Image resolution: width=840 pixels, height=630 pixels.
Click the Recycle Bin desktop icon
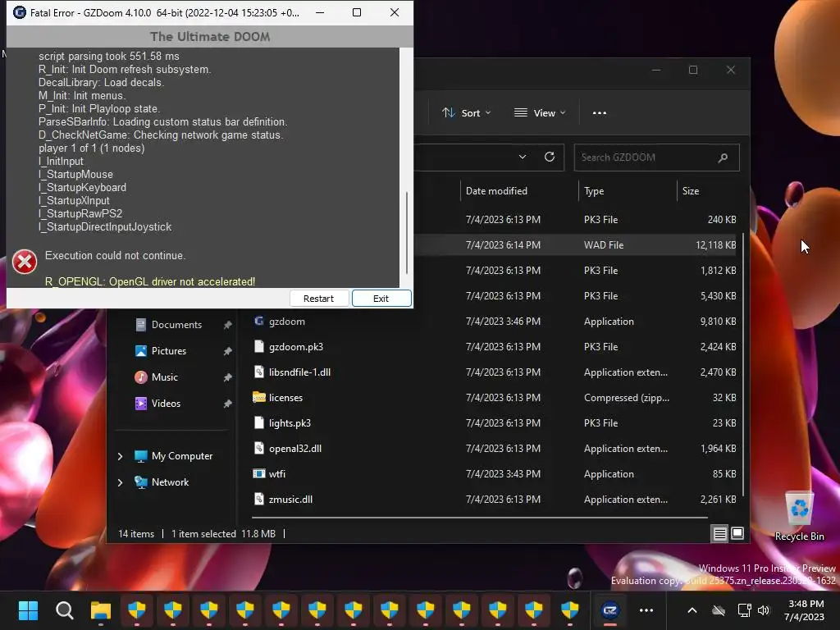799,517
